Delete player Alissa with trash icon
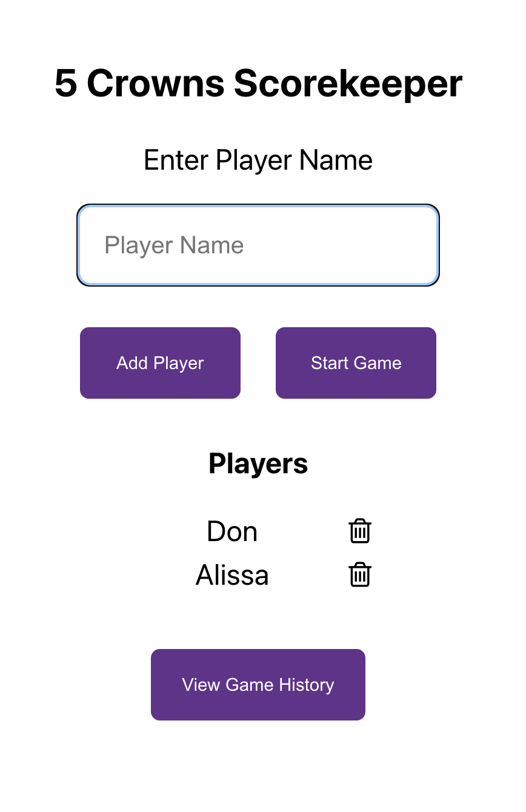The width and height of the screenshot is (526, 812). coord(360,574)
